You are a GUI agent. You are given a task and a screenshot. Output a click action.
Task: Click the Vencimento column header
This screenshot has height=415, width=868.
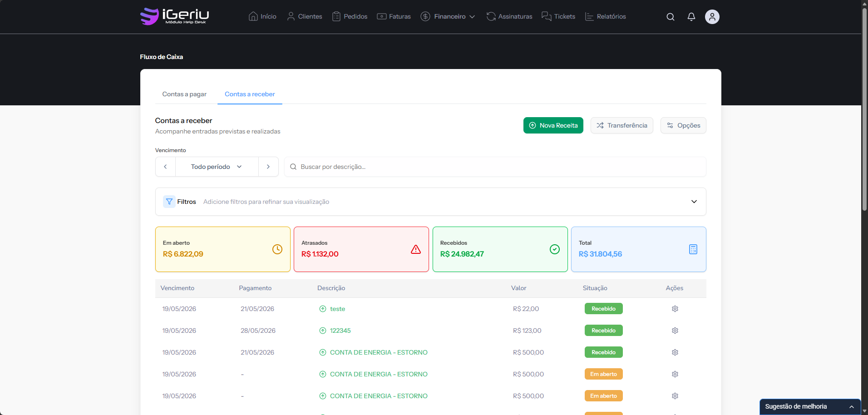tap(178, 288)
